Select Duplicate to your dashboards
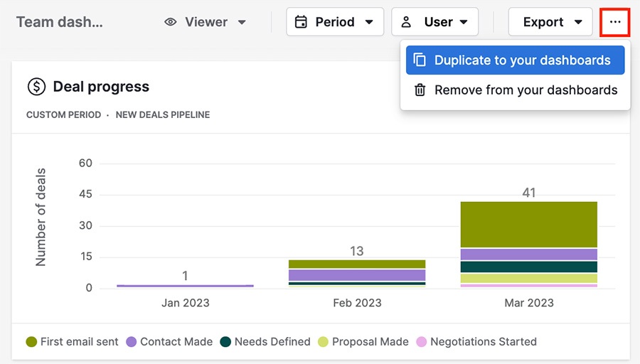The width and height of the screenshot is (640, 364). 522,60
